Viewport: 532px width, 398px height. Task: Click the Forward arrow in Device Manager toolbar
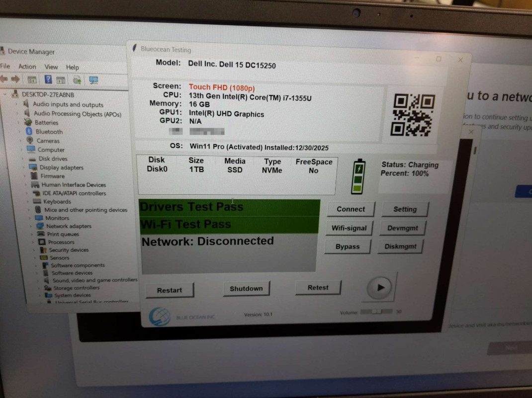[15, 80]
